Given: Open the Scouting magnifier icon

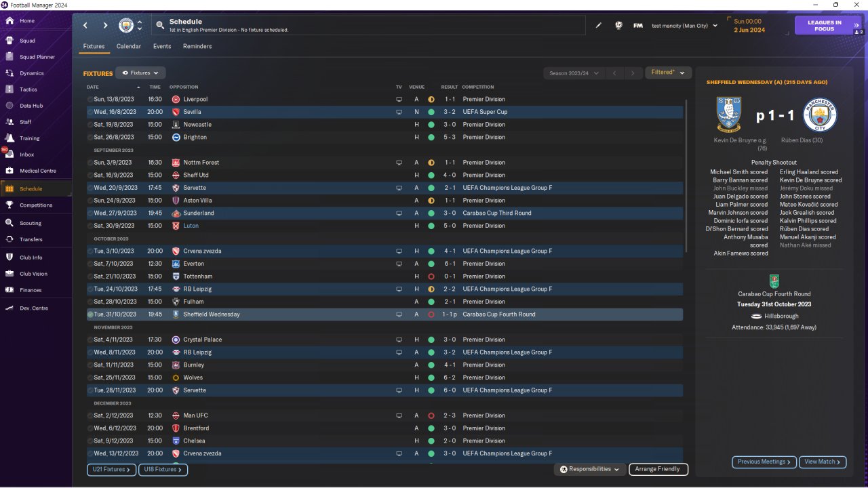Looking at the screenshot, I should [9, 223].
